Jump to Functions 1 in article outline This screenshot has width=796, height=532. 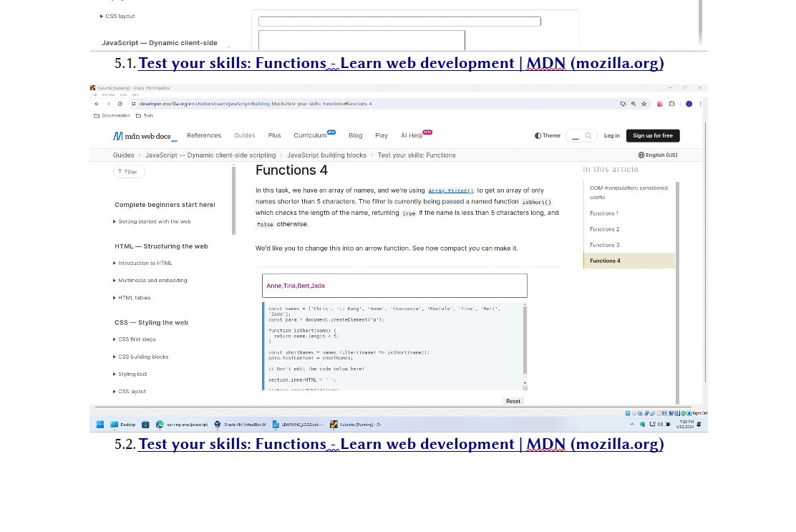[604, 213]
